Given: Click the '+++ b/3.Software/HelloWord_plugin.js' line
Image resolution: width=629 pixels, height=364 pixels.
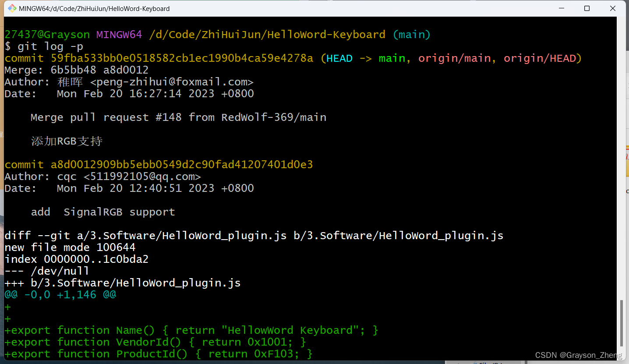Looking at the screenshot, I should tap(123, 283).
